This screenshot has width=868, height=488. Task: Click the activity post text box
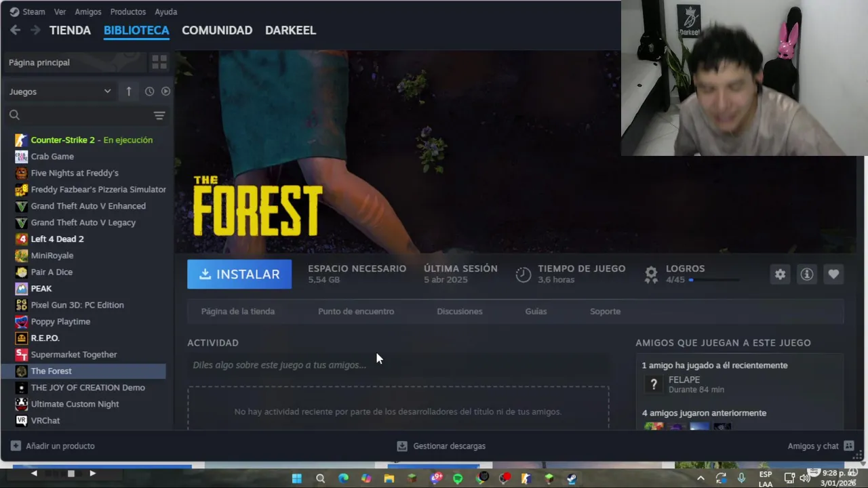(398, 365)
